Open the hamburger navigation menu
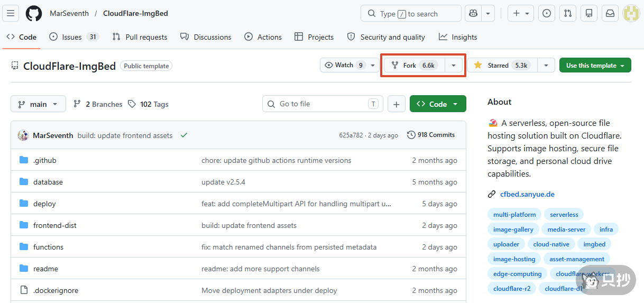Screen dimensions: 644x303 coord(11,13)
